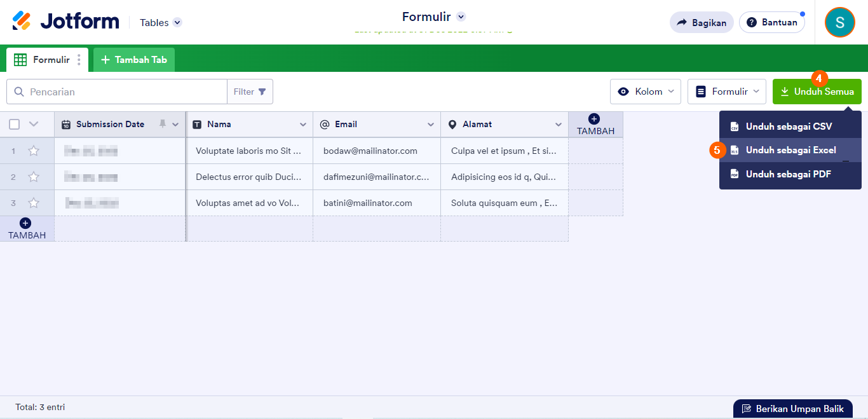868x419 pixels.
Task: Toggle the select-all checkbox
Action: tap(14, 123)
